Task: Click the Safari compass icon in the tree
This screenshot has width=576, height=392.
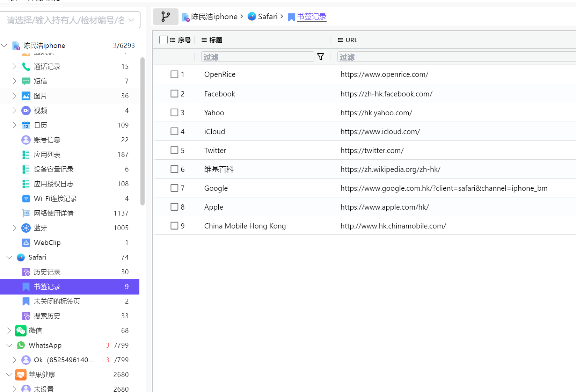Action: (21, 257)
